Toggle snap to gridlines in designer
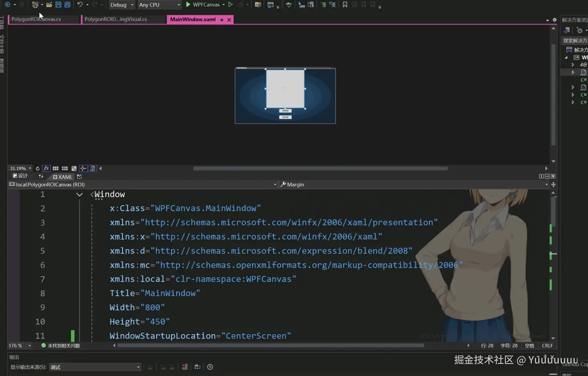This screenshot has height=376, width=588. 65,168
